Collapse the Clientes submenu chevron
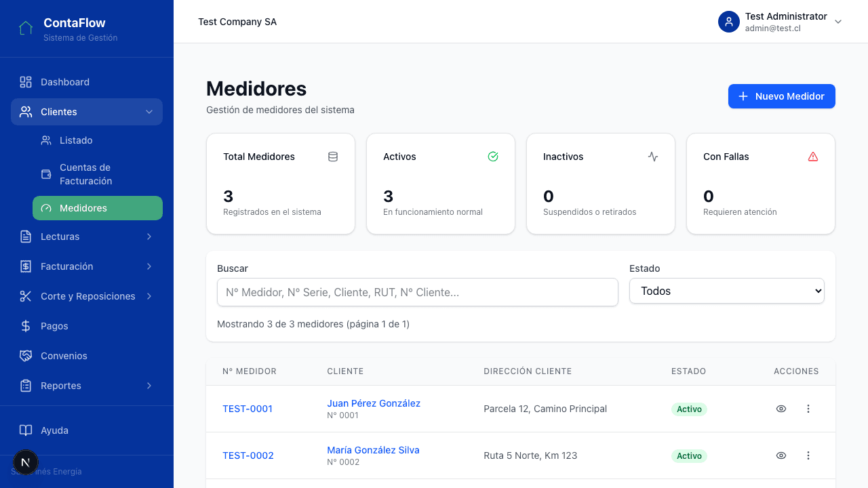 click(x=149, y=112)
